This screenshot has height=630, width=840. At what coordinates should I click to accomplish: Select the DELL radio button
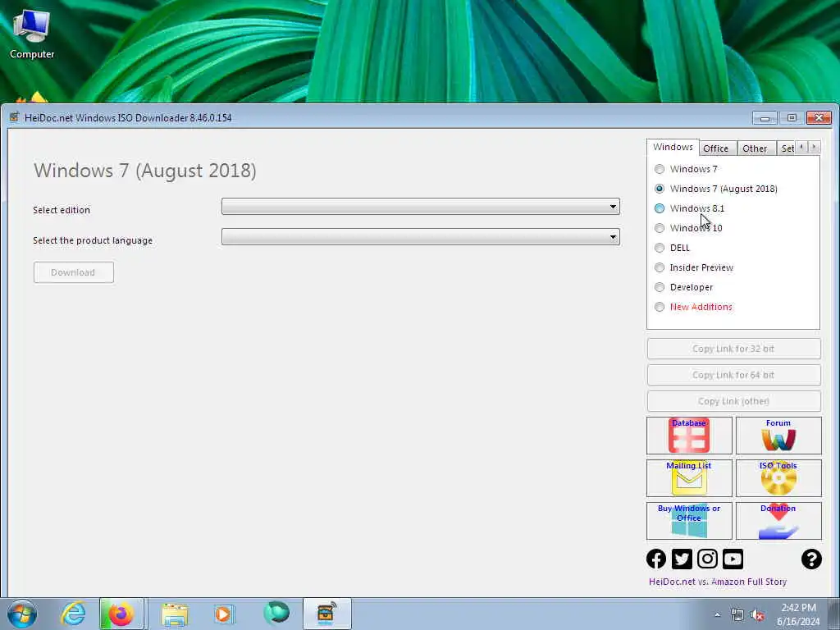coord(660,248)
